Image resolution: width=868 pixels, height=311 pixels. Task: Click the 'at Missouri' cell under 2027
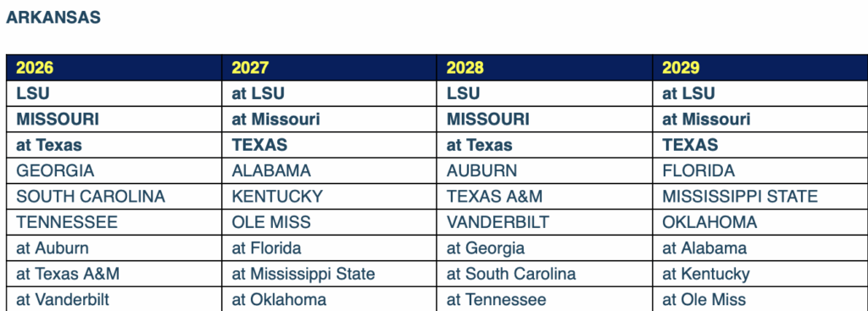(330, 119)
